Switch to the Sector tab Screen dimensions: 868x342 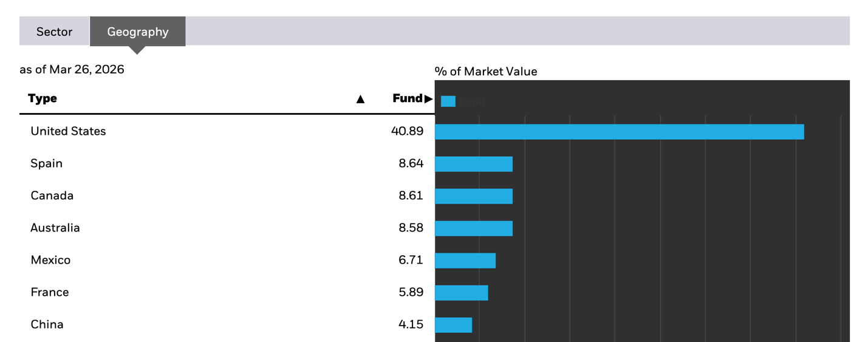(54, 32)
